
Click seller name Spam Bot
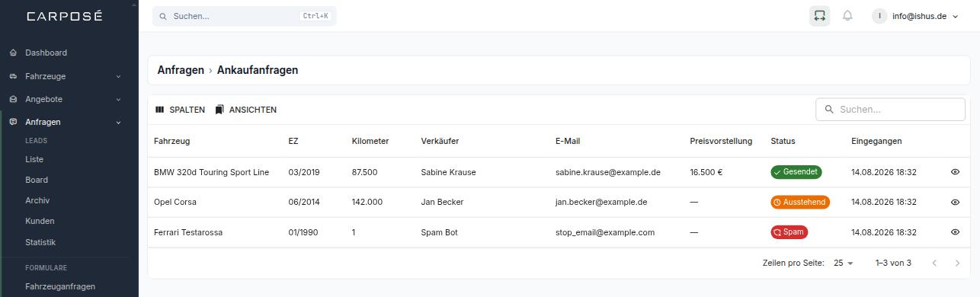pos(439,232)
